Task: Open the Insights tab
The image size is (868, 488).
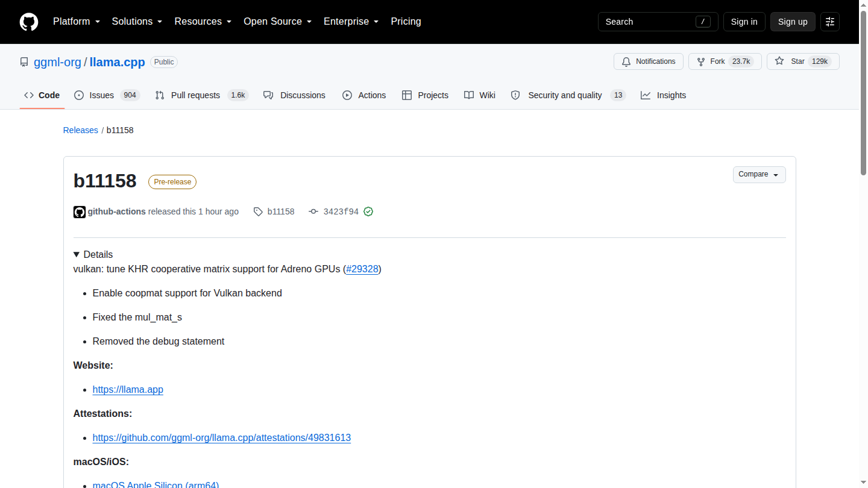Action: pos(664,95)
